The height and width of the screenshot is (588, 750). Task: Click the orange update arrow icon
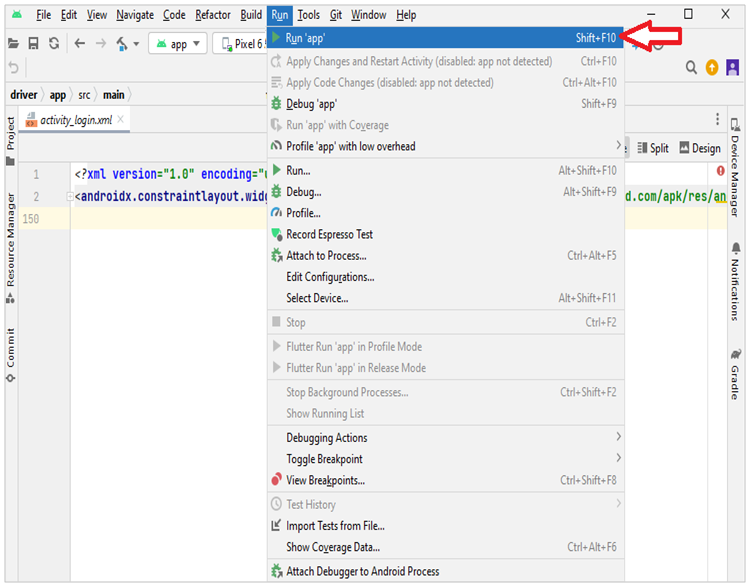pos(712,67)
